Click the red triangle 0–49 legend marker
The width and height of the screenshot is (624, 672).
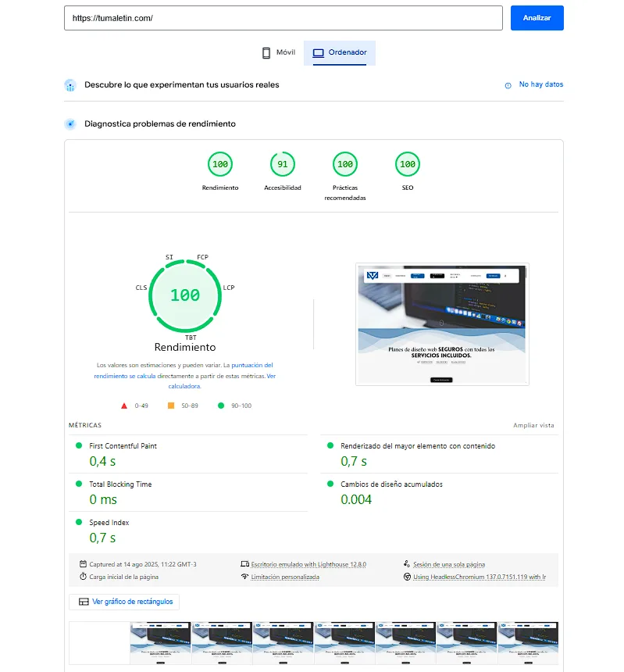[x=124, y=406]
